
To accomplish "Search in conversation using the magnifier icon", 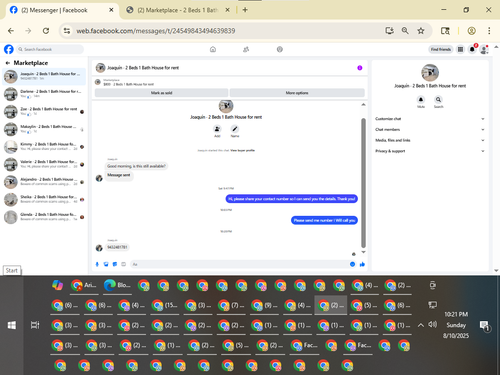I will click(x=438, y=99).
